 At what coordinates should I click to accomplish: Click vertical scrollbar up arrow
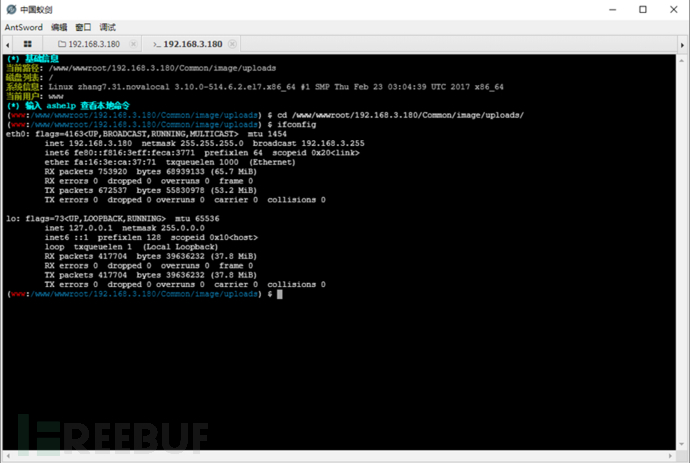[682, 60]
